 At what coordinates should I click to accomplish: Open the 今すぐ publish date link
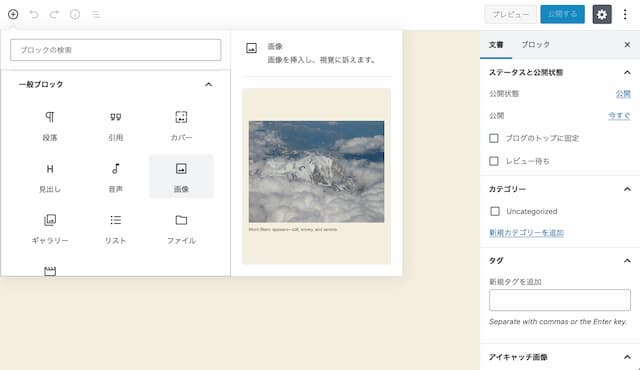pyautogui.click(x=619, y=116)
